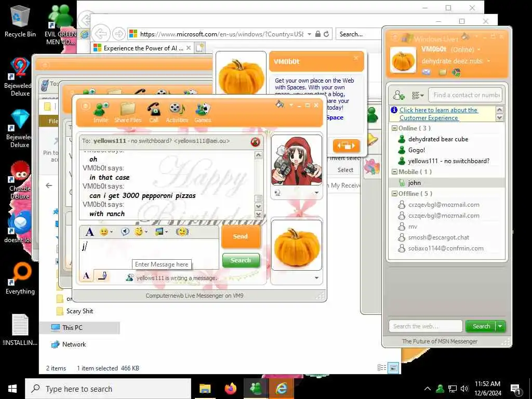Switch to text typing mode button
Image resolution: width=532 pixels, height=399 pixels.
[87, 275]
